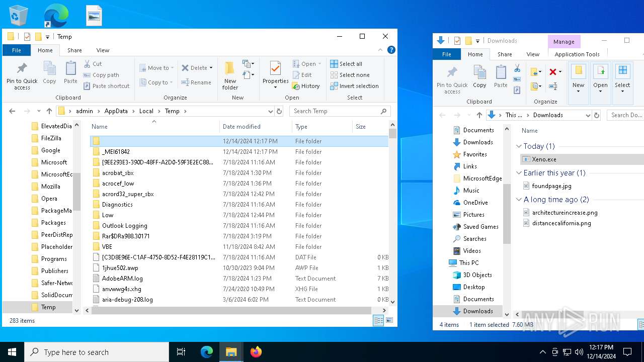Click the red Delete icon in Downloads window

click(x=553, y=72)
